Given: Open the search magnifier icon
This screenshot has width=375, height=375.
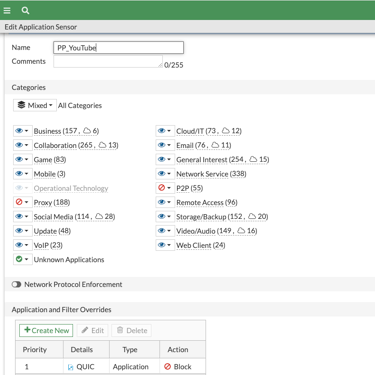Looking at the screenshot, I should pos(25,10).
